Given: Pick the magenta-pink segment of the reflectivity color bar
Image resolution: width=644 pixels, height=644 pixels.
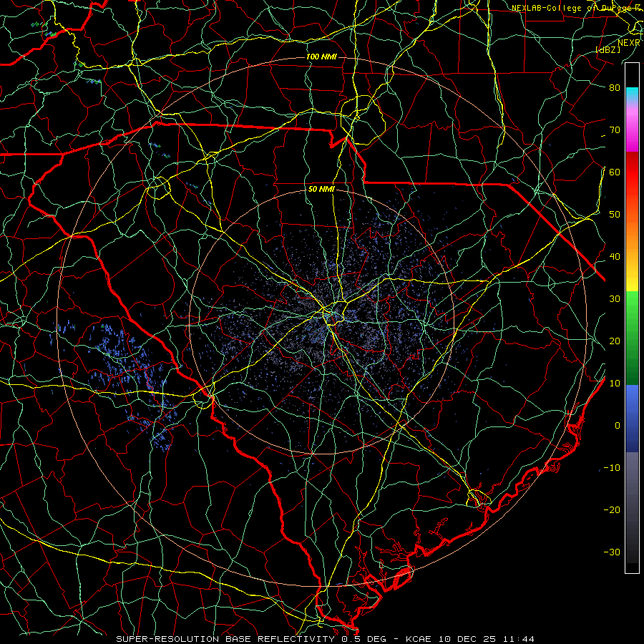Looking at the screenshot, I should pos(632,127).
